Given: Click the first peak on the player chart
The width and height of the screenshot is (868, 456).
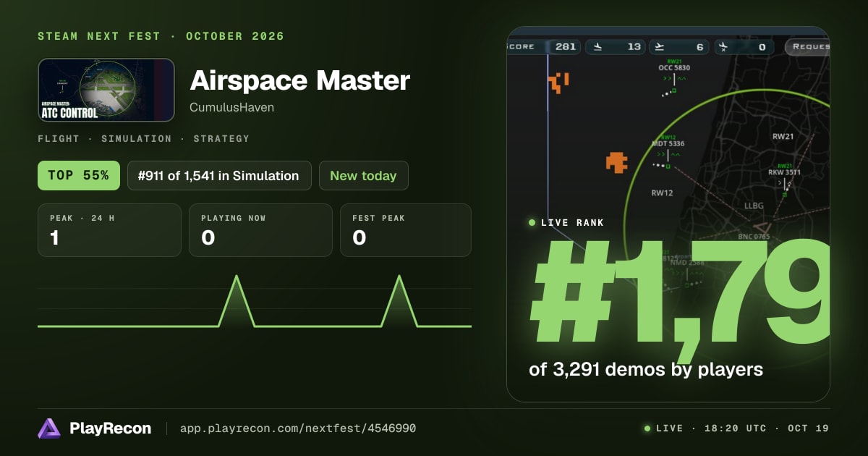Looking at the screenshot, I should click(237, 276).
